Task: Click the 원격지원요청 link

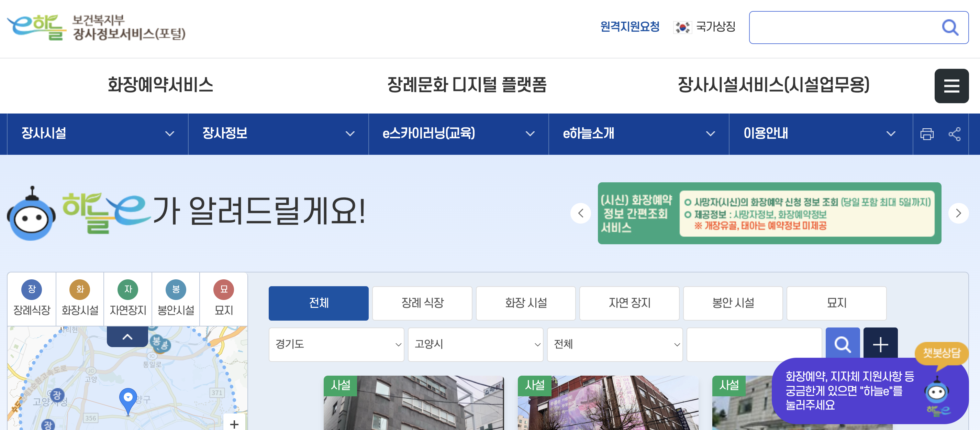Action: coord(630,27)
